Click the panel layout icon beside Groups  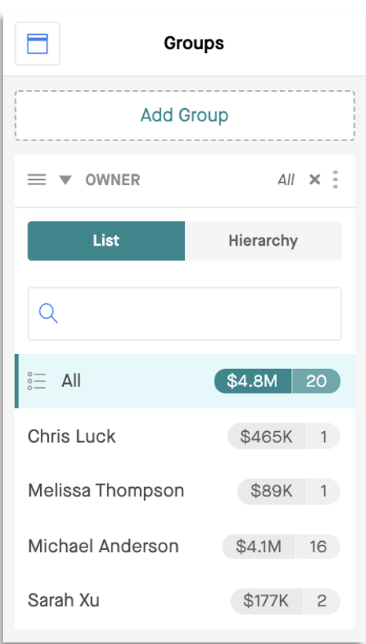click(37, 44)
